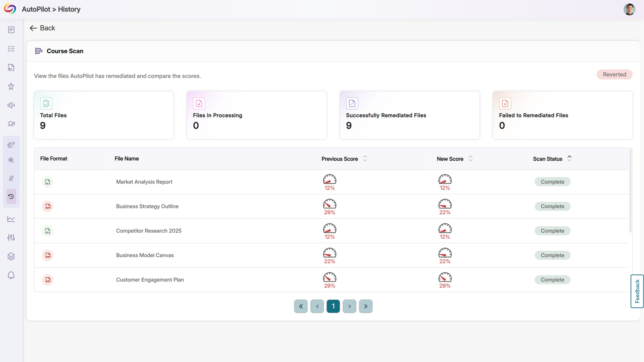The height and width of the screenshot is (362, 644).
Task: Click the next page arrow
Action: point(349,306)
